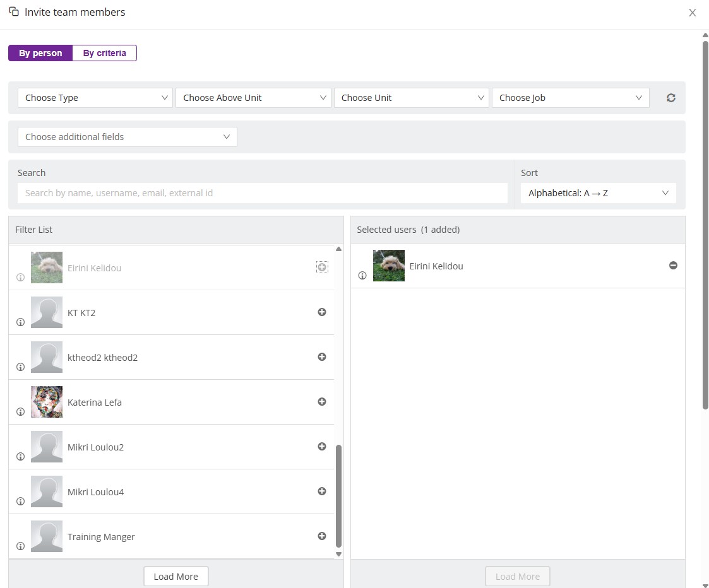709x588 pixels.
Task: Click the name 'ktheod2 ktheod2'
Action: [103, 358]
